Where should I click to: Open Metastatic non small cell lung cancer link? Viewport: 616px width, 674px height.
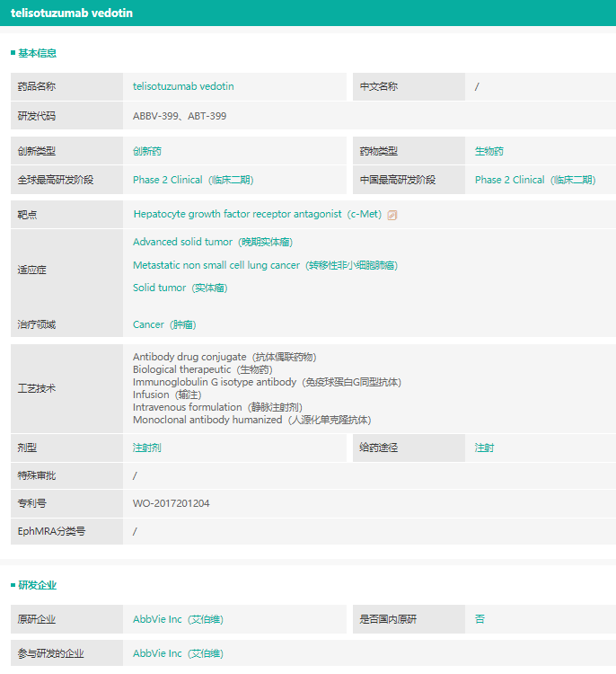(x=265, y=265)
